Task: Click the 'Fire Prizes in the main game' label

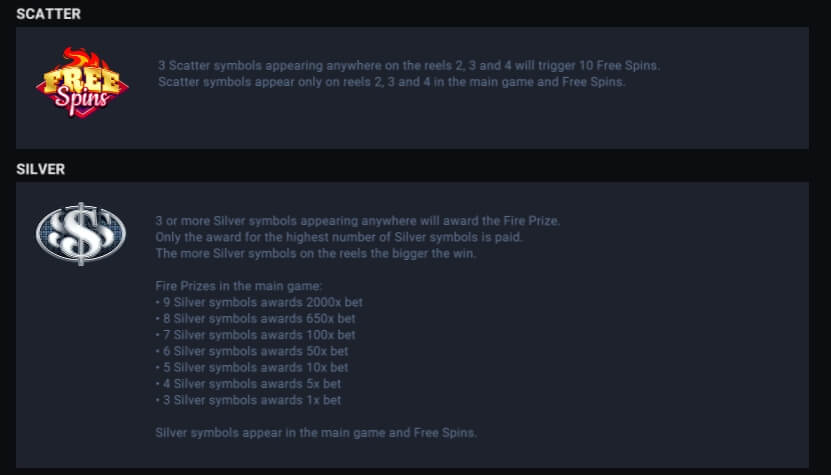Action: (x=238, y=286)
